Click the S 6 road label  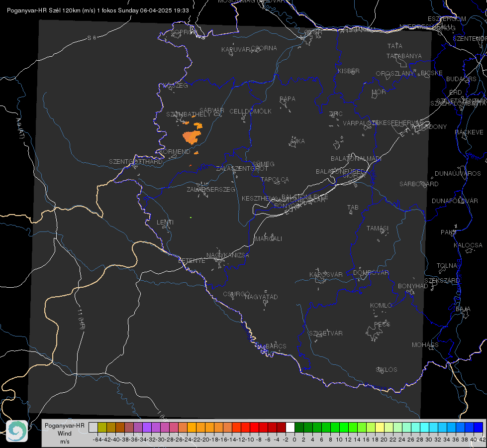92,38
